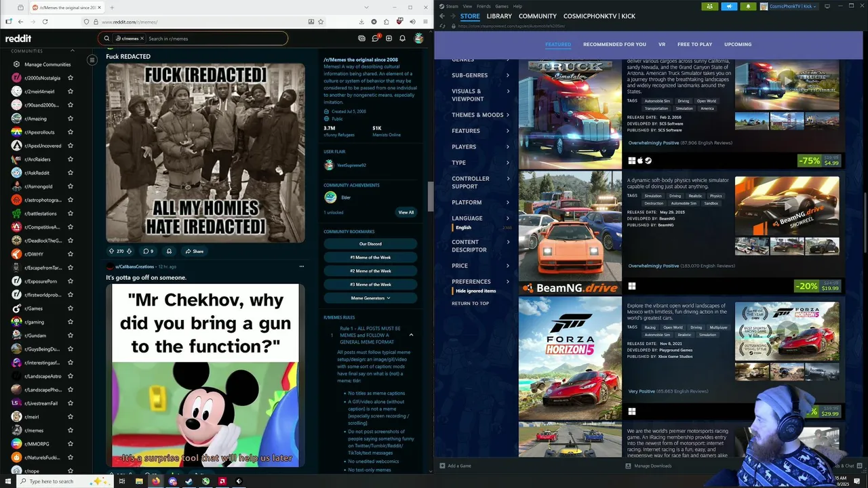Go back in the Firefox browser
Viewport: 868px width, 488px height.
20,22
